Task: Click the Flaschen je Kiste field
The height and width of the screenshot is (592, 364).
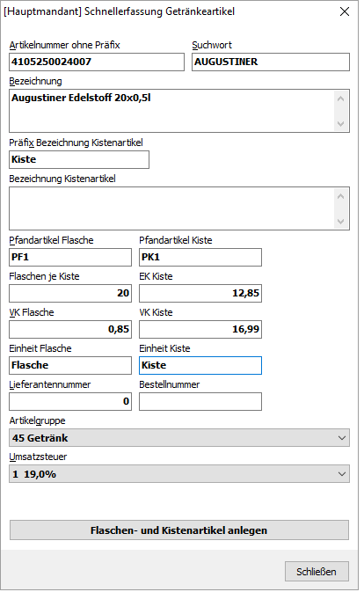Action: click(x=70, y=293)
